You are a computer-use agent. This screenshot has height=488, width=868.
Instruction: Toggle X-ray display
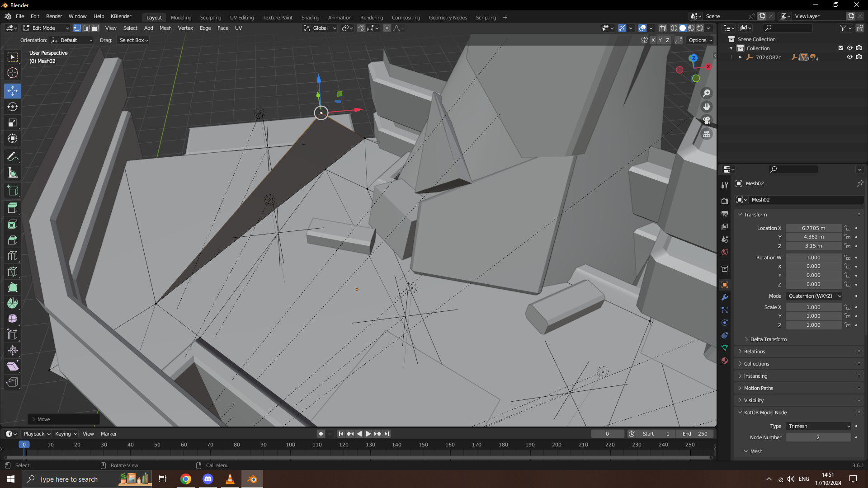point(663,28)
